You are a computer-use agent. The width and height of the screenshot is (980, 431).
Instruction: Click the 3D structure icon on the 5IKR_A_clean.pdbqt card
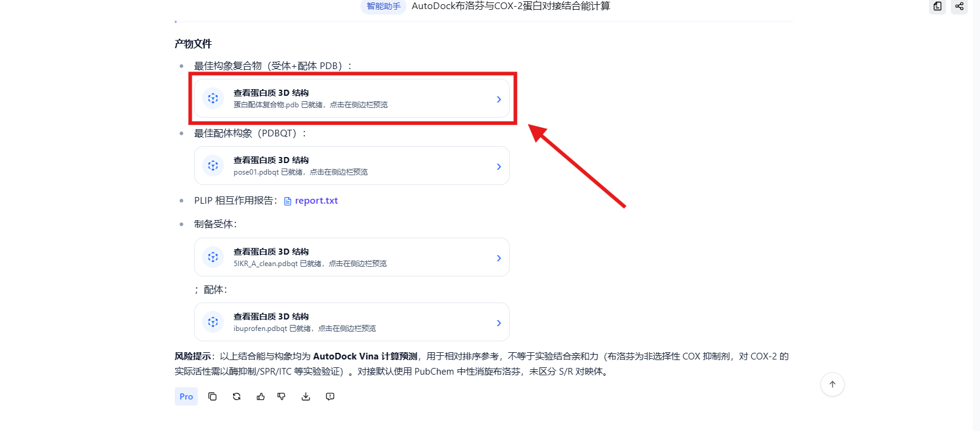[x=213, y=257]
